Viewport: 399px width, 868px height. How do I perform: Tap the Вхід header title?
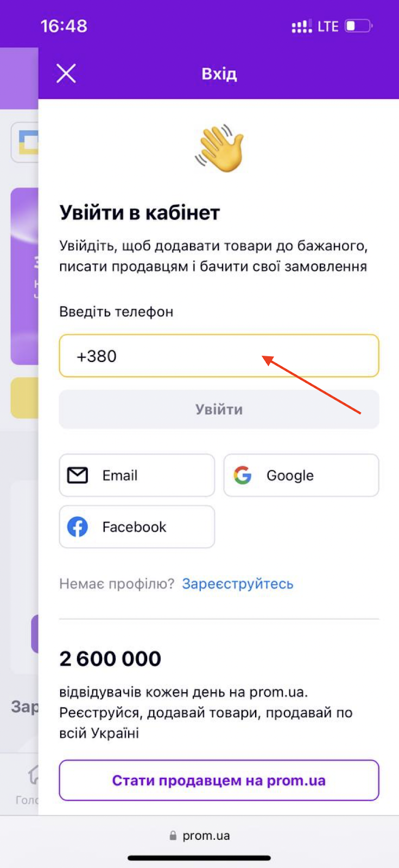[x=219, y=73]
